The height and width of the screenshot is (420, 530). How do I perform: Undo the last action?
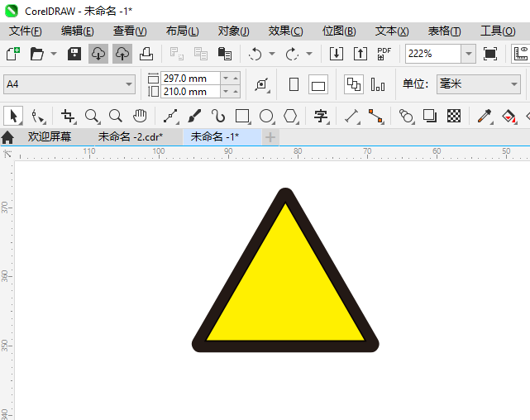pyautogui.click(x=255, y=54)
